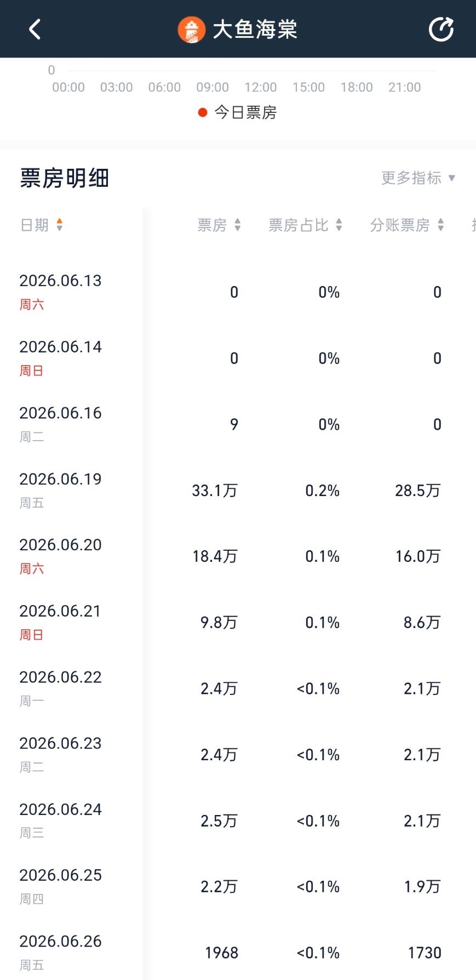
Task: Toggle the 今日票房 legend red dot
Action: [203, 112]
